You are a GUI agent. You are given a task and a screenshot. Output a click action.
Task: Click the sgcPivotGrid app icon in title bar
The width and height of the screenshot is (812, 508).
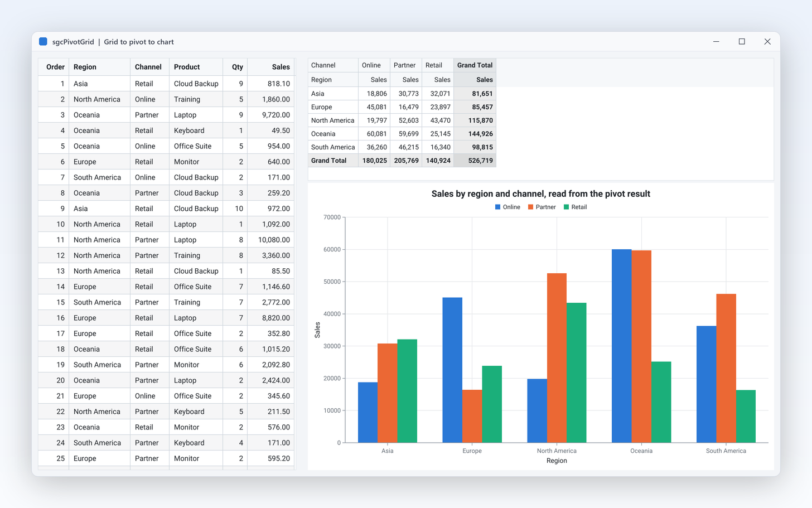(43, 42)
